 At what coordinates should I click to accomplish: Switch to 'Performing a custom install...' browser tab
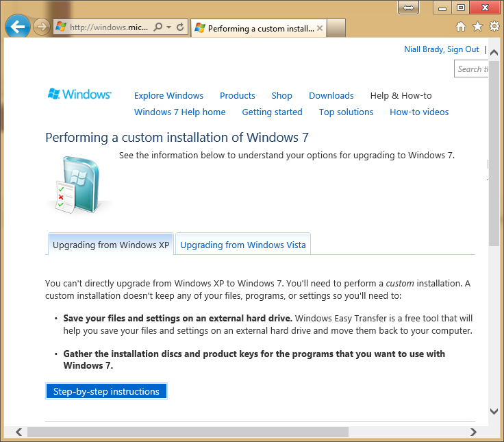[x=259, y=28]
